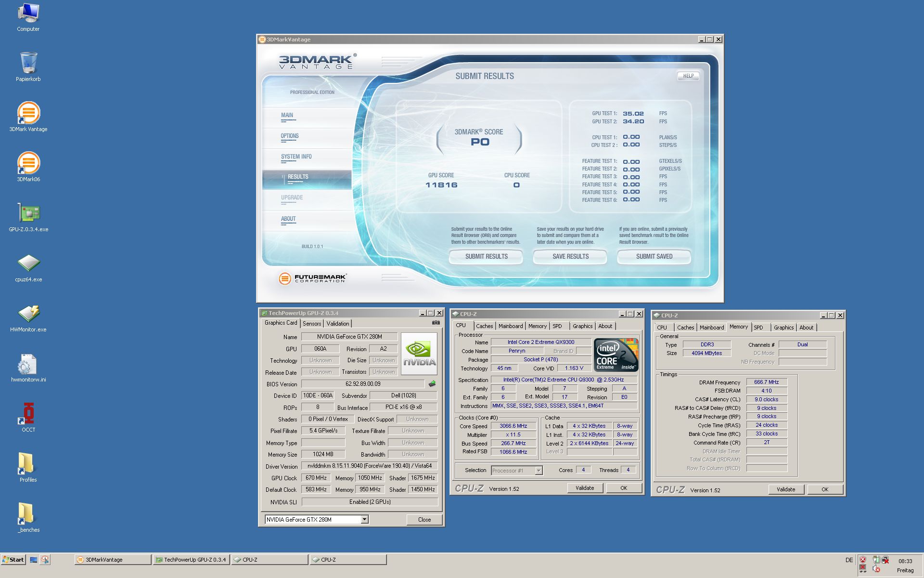The width and height of the screenshot is (924, 578).
Task: Open ABOUT section in 3DMark Vantage
Action: [x=288, y=219]
